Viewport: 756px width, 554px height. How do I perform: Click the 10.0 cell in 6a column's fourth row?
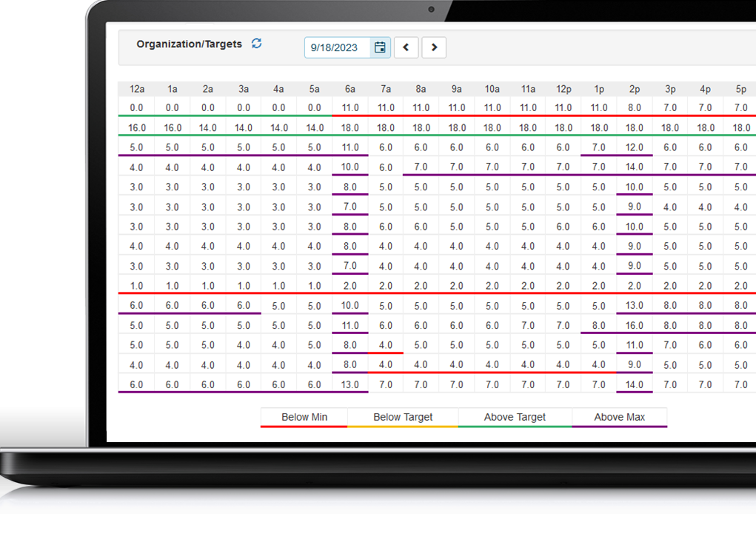pyautogui.click(x=350, y=167)
